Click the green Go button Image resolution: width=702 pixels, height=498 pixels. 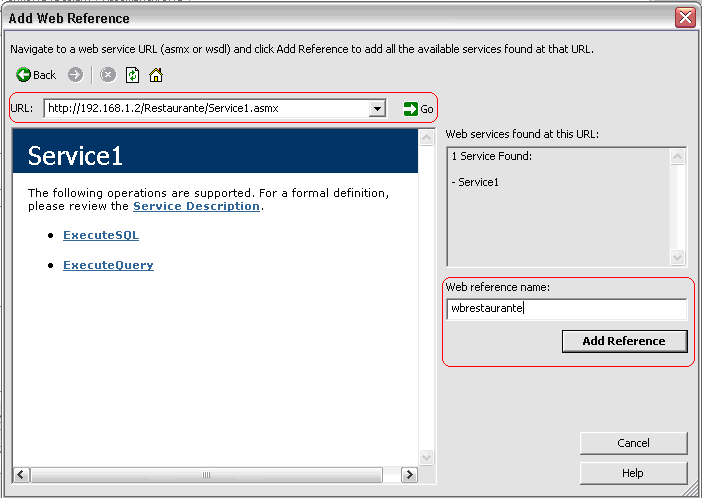pyautogui.click(x=418, y=109)
